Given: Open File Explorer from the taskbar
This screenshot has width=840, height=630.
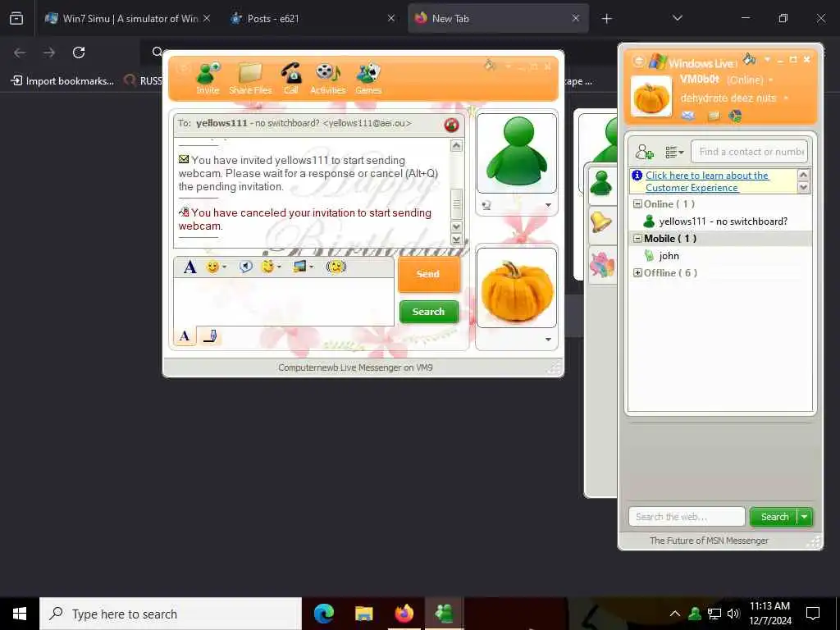Looking at the screenshot, I should 363,614.
